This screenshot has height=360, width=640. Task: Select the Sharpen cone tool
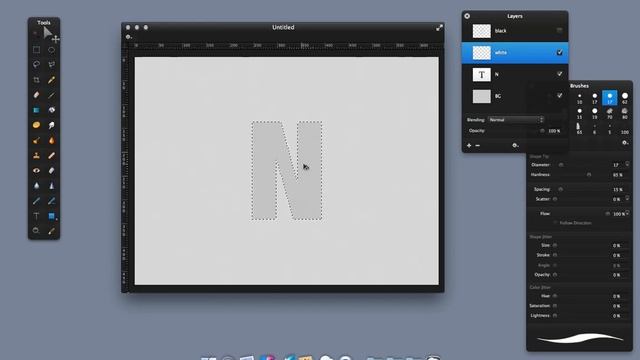coord(51,186)
